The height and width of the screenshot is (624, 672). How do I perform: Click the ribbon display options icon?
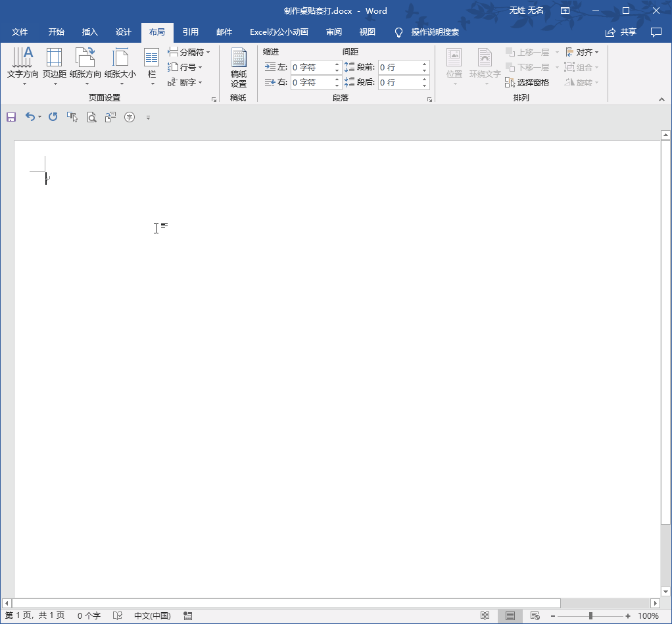click(565, 11)
